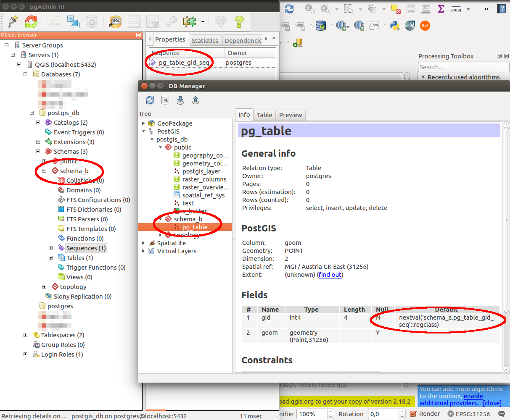The image size is (510, 420).
Task: Open QGIS Python console icon
Action: click(x=395, y=26)
